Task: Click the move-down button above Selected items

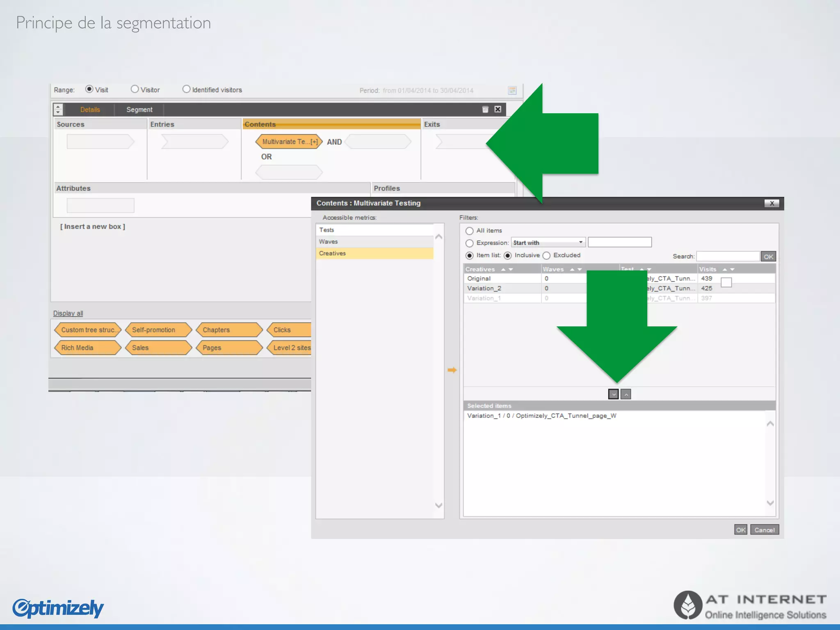Action: coord(613,394)
